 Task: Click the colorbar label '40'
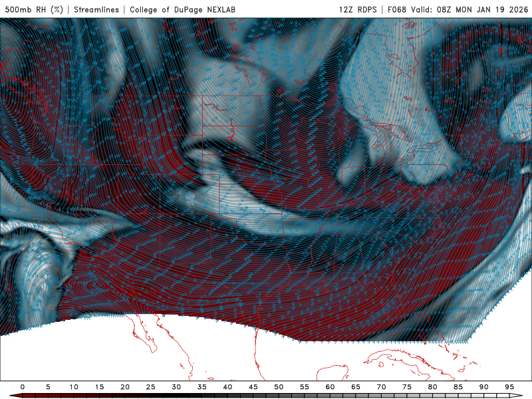pos(227,387)
